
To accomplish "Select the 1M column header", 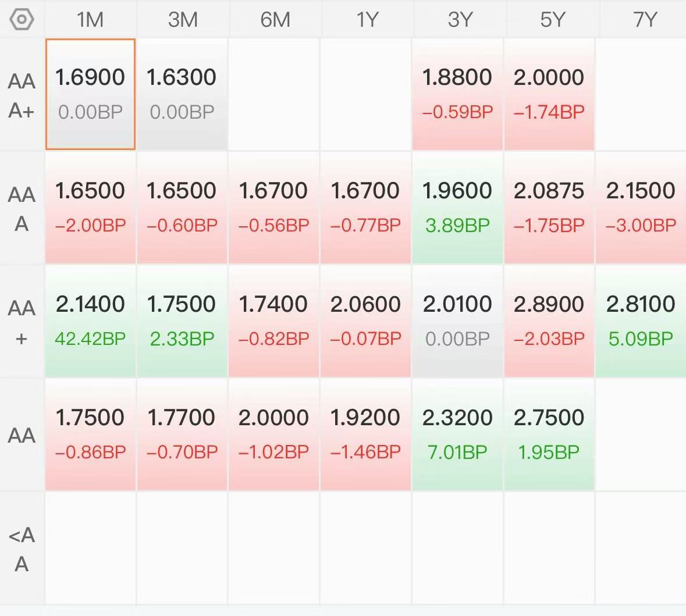I will [90, 19].
